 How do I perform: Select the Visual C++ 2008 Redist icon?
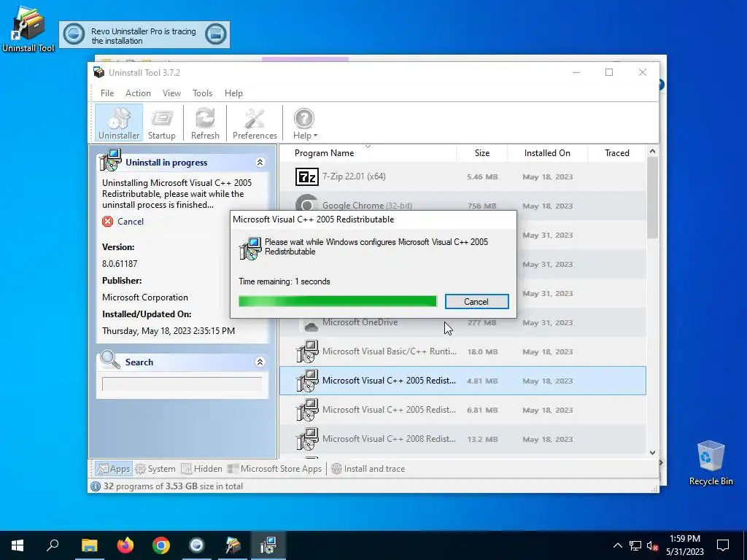(307, 439)
